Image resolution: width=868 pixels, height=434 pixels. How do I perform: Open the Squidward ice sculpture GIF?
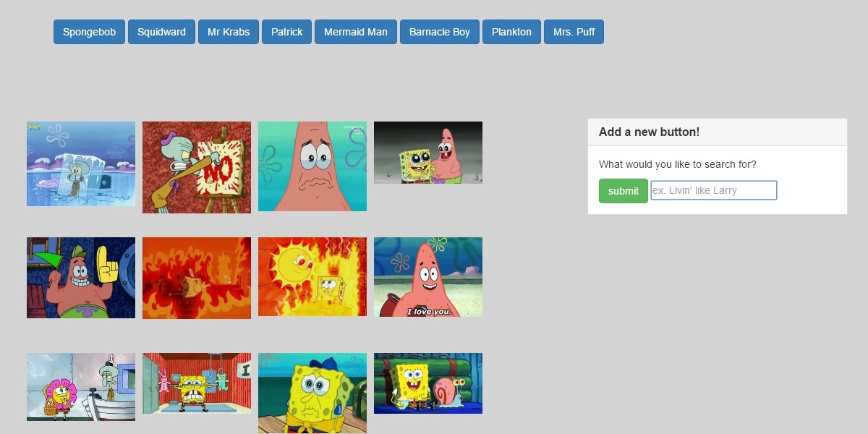pos(80,165)
